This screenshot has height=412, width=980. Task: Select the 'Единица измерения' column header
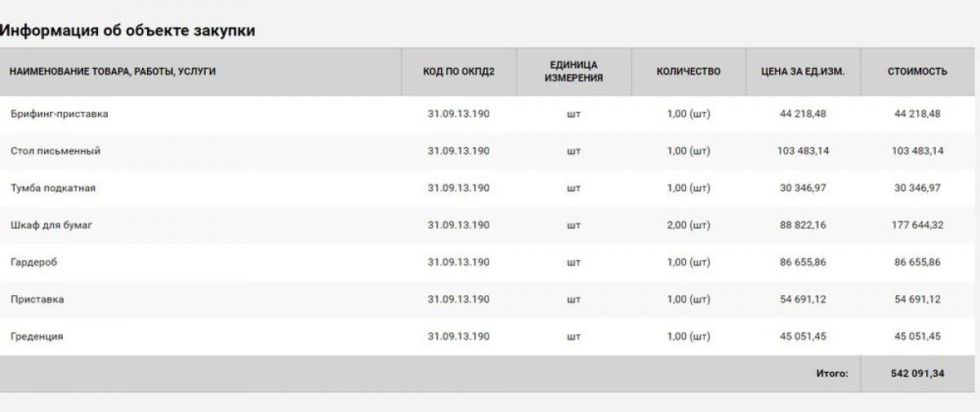click(573, 72)
